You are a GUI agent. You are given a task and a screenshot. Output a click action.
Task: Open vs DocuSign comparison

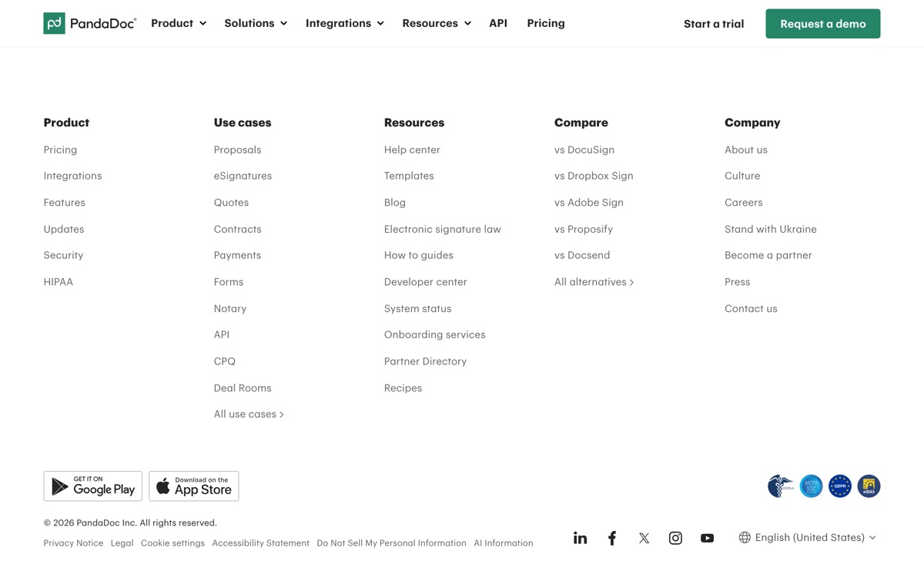584,150
